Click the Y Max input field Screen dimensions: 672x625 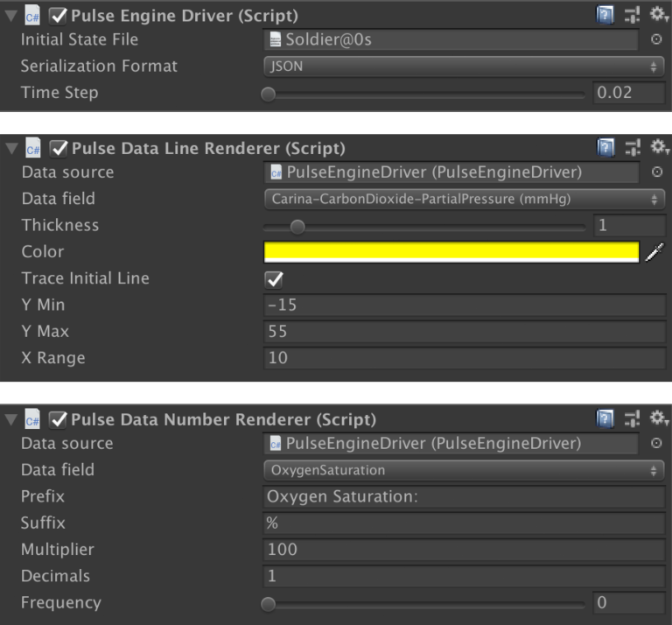click(464, 332)
